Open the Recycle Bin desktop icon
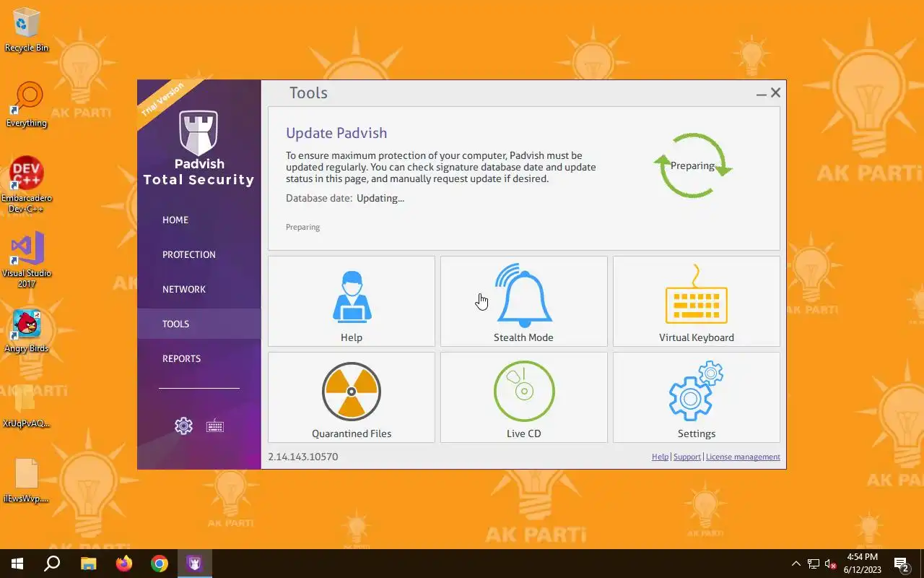Screen dimensions: 924x578 pyautogui.click(x=27, y=31)
